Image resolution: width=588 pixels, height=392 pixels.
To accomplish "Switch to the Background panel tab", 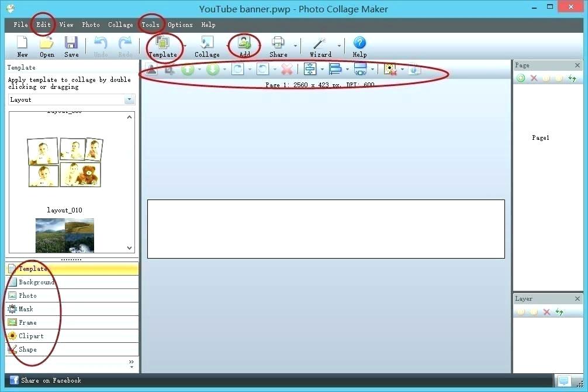I will 72,282.
